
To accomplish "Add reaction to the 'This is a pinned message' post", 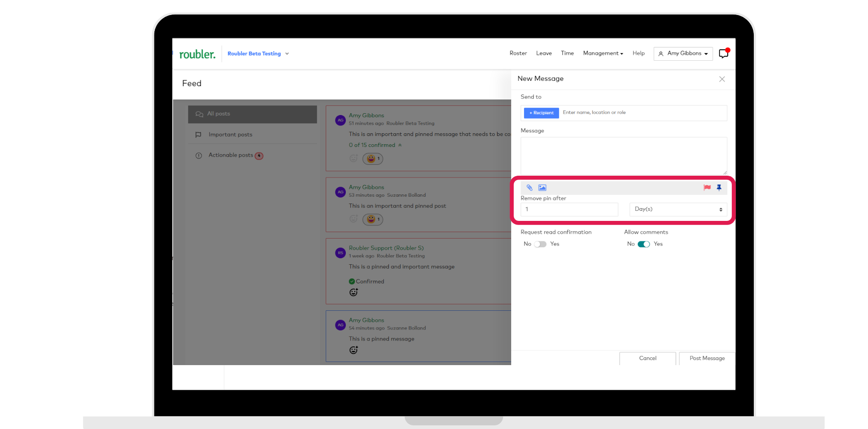I will click(354, 350).
